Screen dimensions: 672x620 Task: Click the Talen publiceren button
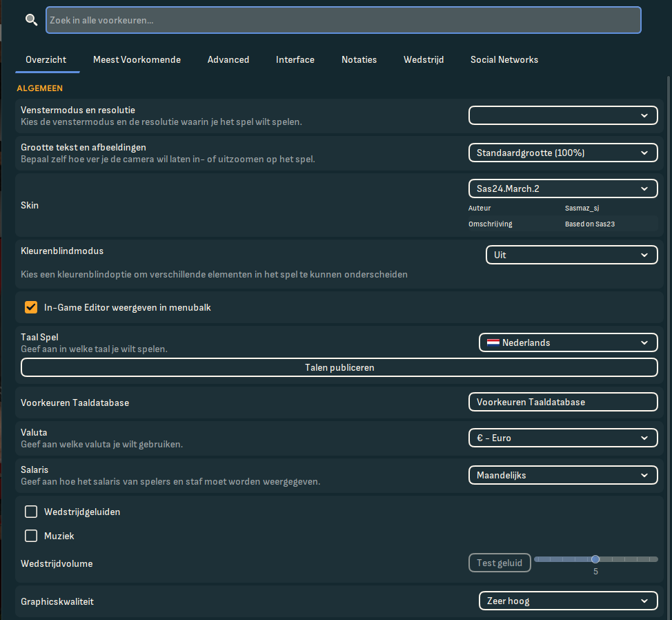(339, 367)
